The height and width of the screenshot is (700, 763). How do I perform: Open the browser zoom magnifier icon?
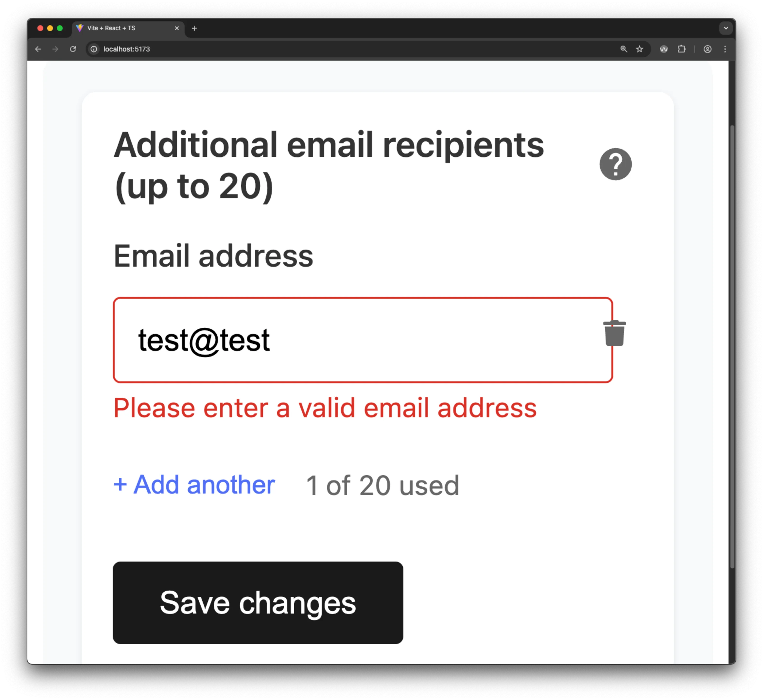(624, 49)
